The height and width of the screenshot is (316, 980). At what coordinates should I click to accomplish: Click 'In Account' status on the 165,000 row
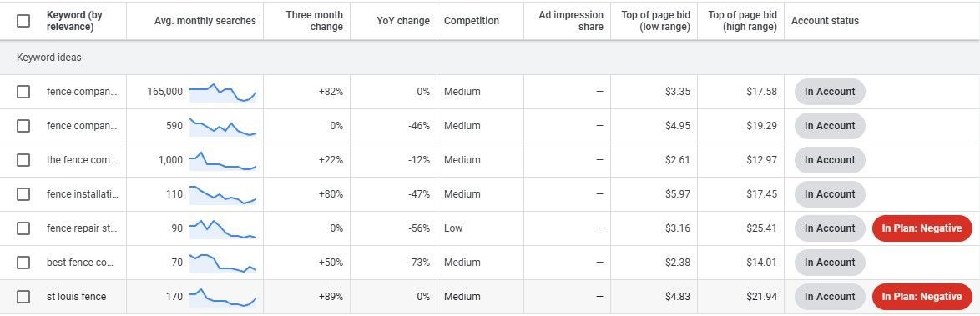[x=830, y=92]
